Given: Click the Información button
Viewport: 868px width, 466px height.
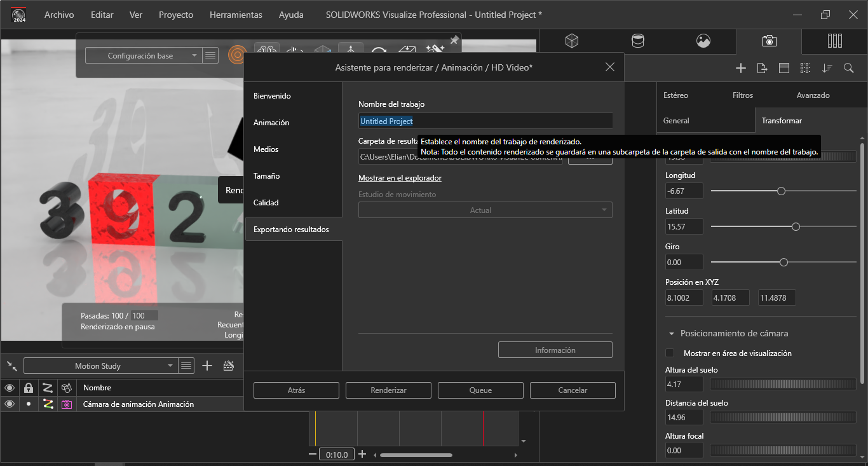Looking at the screenshot, I should pyautogui.click(x=555, y=350).
